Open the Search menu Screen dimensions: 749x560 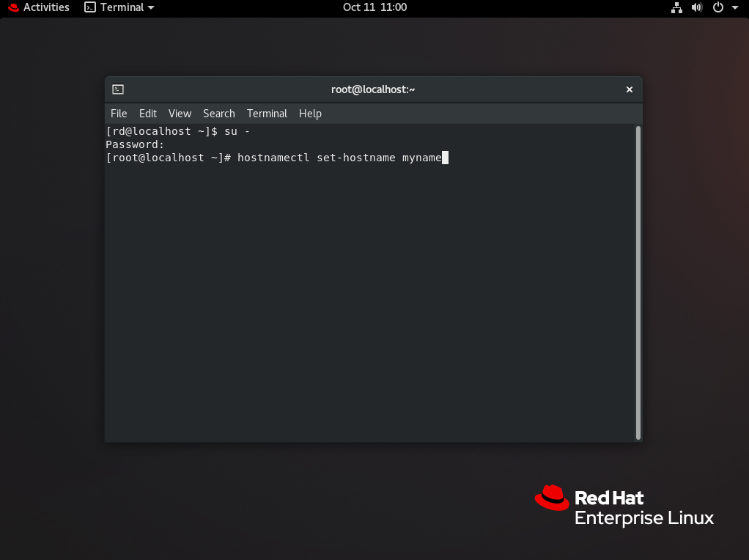pos(219,114)
